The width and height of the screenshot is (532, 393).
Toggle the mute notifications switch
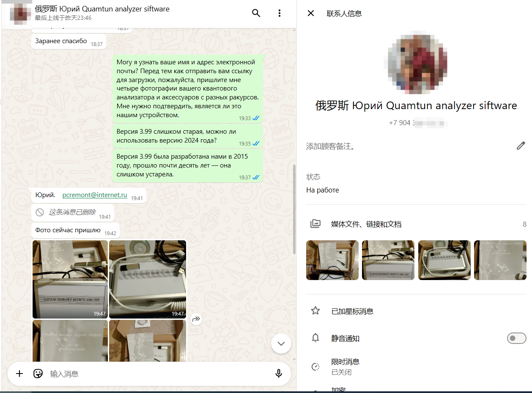[516, 338]
